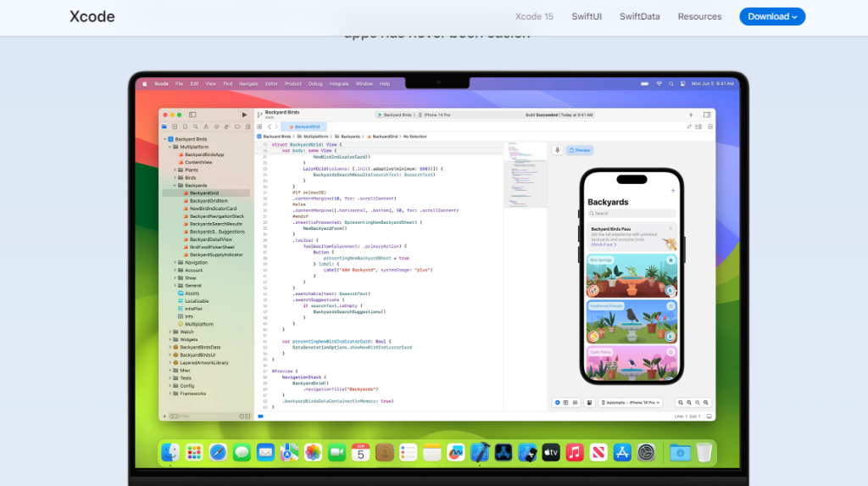Screen dimensions: 868x486
Task: Open the Find navigator magnifier icon
Action: (x=196, y=127)
